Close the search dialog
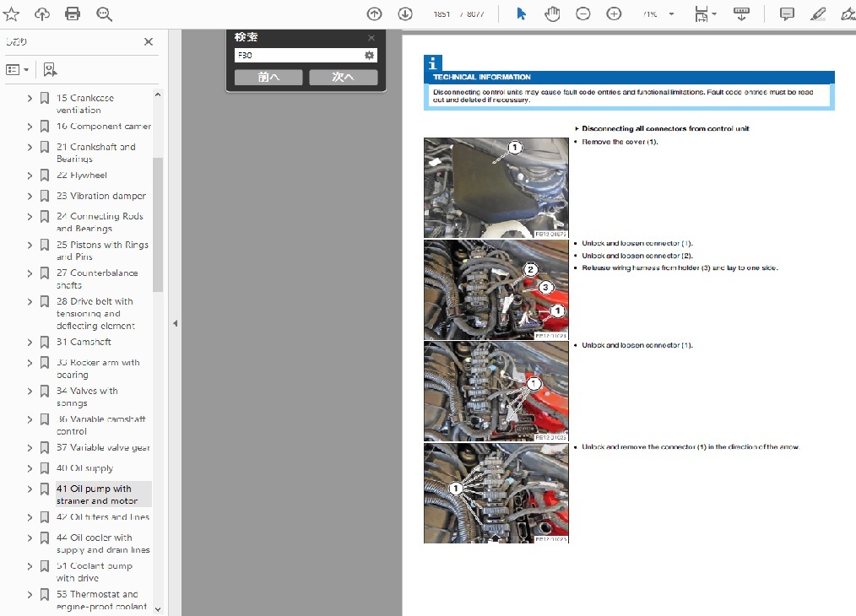This screenshot has height=616, width=856. [371, 38]
